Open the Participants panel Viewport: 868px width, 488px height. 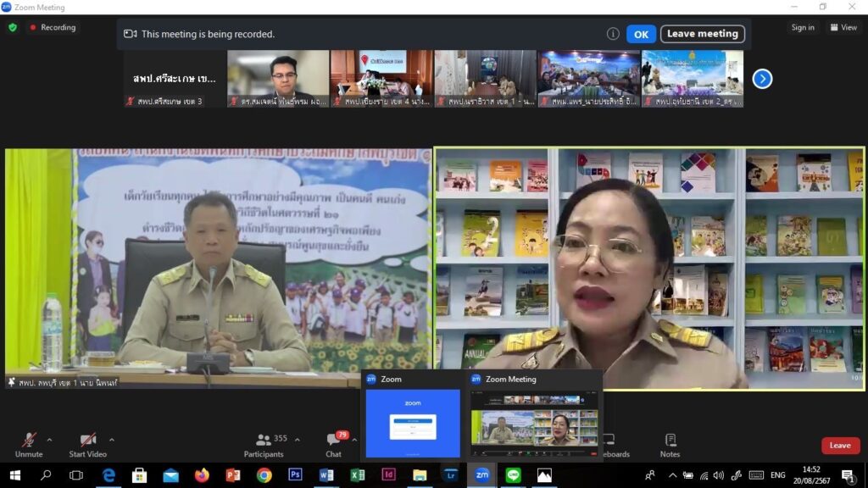coord(264,444)
